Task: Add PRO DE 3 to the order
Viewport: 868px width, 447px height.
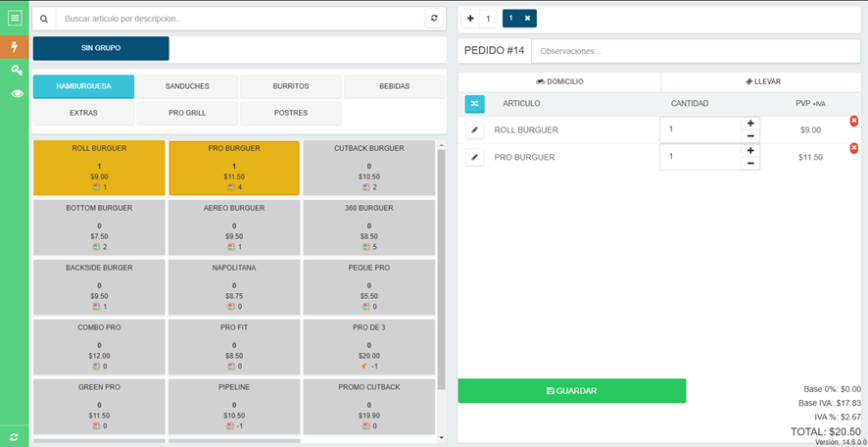Action: coord(369,347)
